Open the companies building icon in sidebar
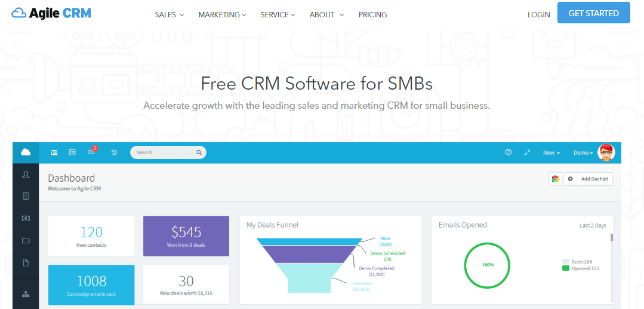 (x=26, y=196)
